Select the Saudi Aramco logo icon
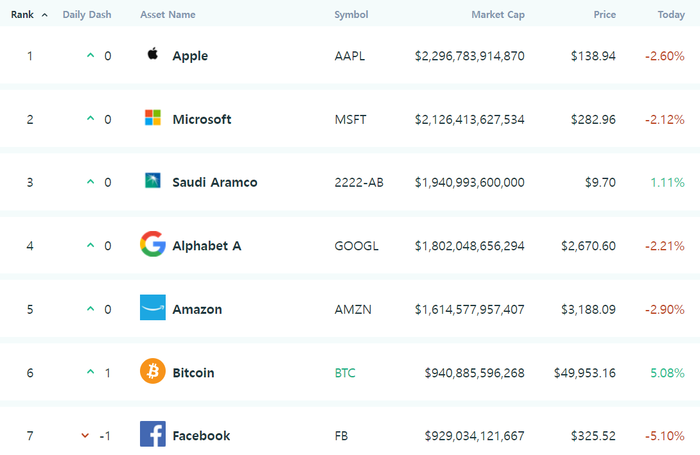This screenshot has height=455, width=700. coord(153,181)
